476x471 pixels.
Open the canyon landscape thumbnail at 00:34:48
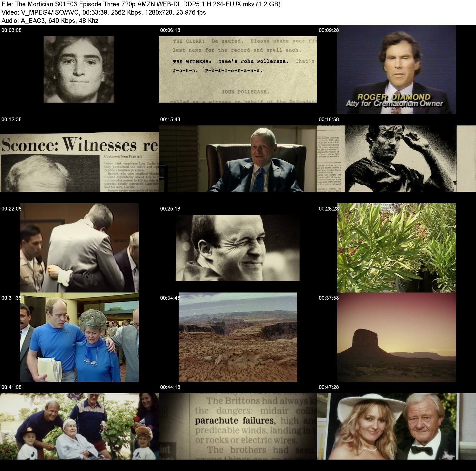click(x=238, y=337)
